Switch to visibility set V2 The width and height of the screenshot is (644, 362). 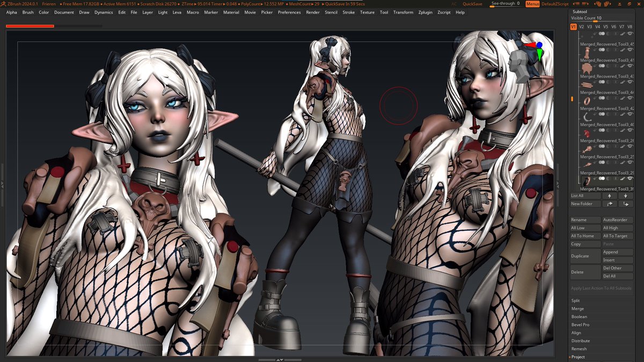[x=581, y=26]
